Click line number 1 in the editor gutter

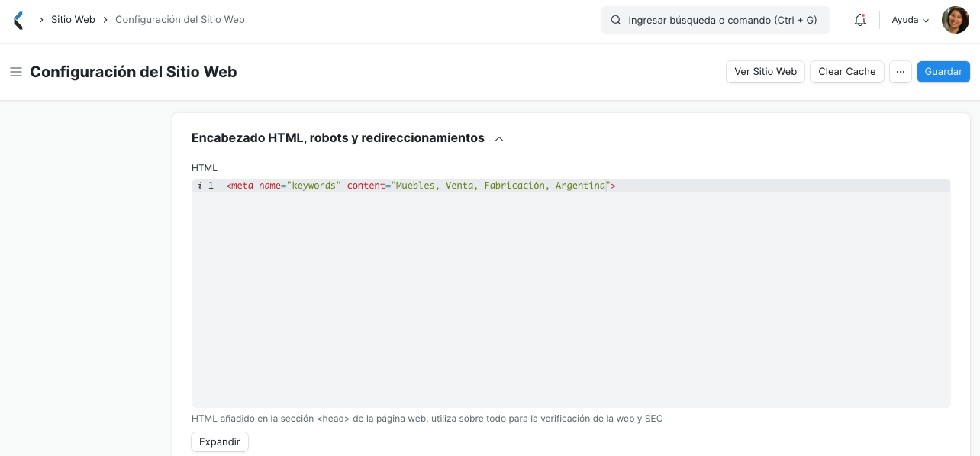click(211, 185)
